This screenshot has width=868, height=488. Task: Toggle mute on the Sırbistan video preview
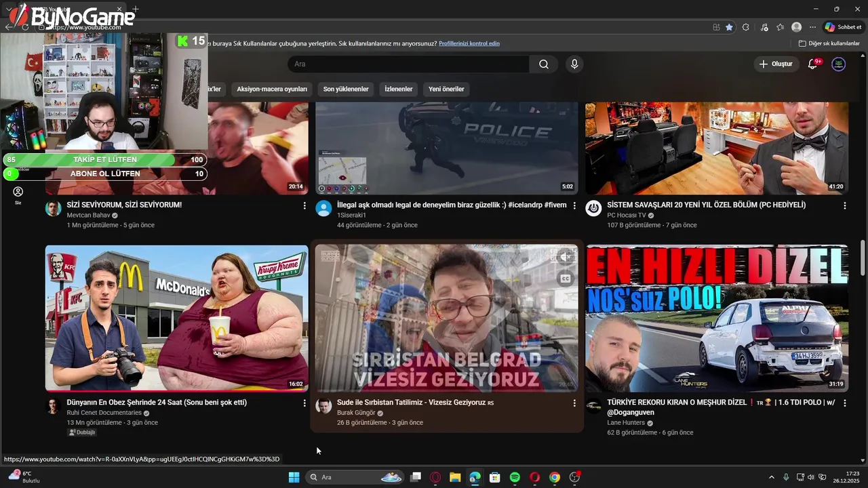click(564, 258)
